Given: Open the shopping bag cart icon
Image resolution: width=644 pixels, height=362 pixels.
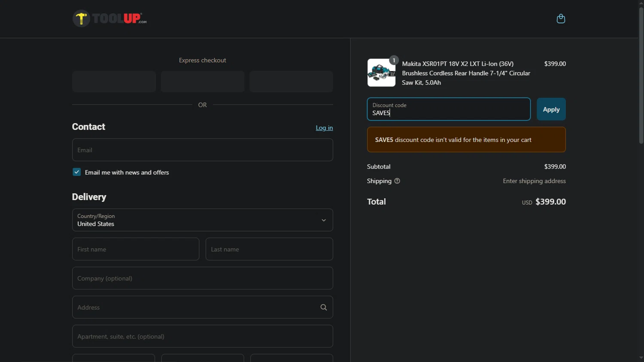Looking at the screenshot, I should coord(560,19).
